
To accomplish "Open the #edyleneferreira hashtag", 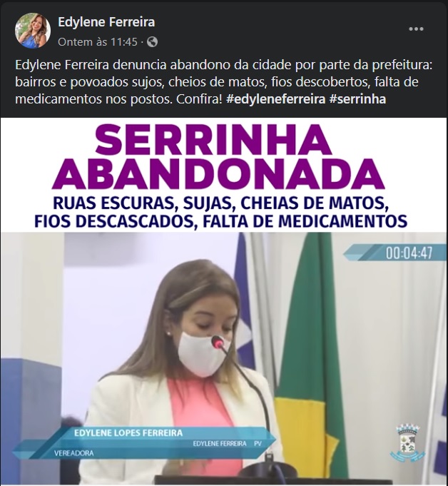I will point(276,99).
